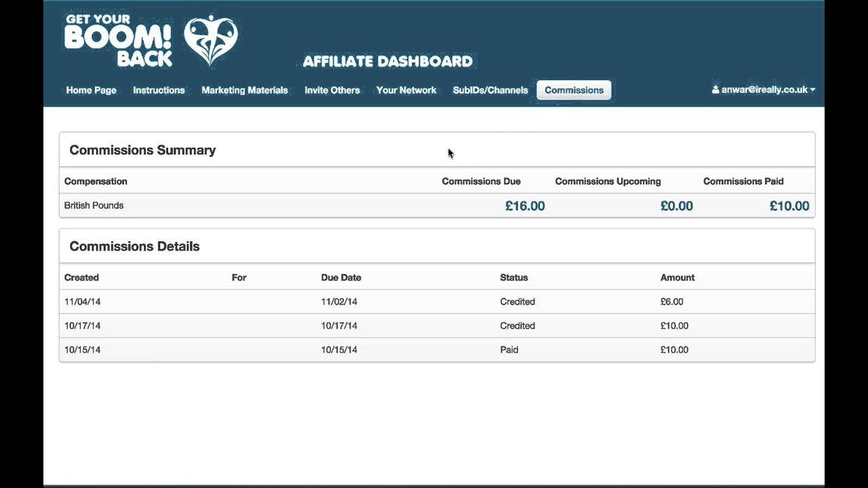Screen dimensions: 868x488
Task: Open the Instructions tab
Action: click(159, 90)
